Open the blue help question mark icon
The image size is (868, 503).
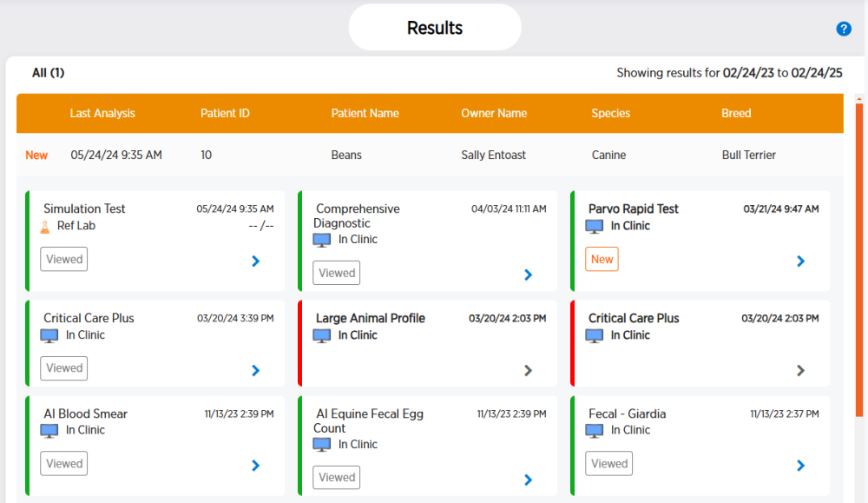(843, 29)
